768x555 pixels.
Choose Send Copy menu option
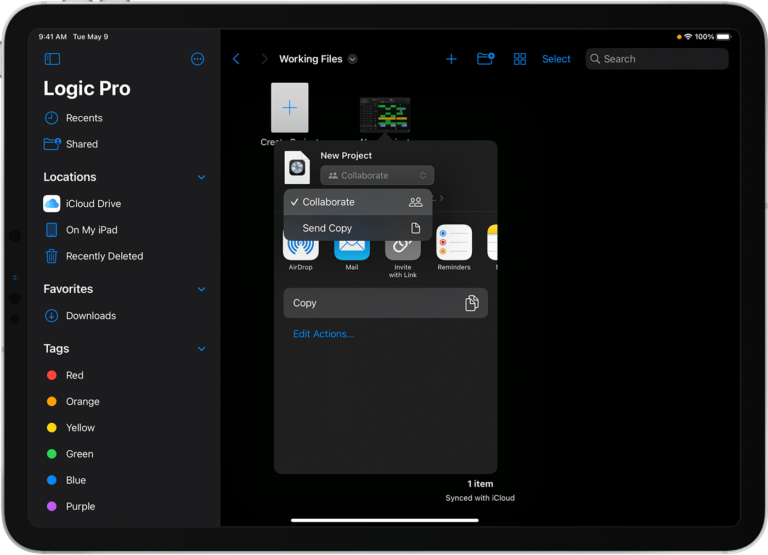pos(358,228)
